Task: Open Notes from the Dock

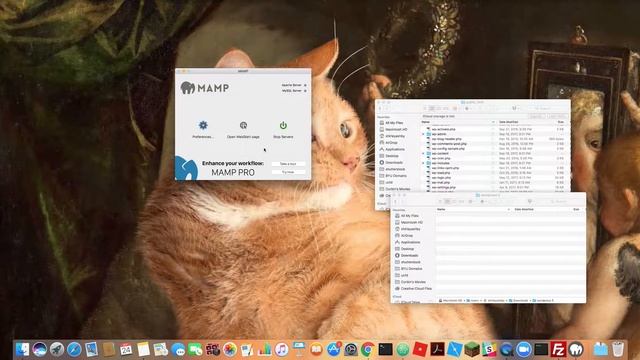Action: coord(143,349)
